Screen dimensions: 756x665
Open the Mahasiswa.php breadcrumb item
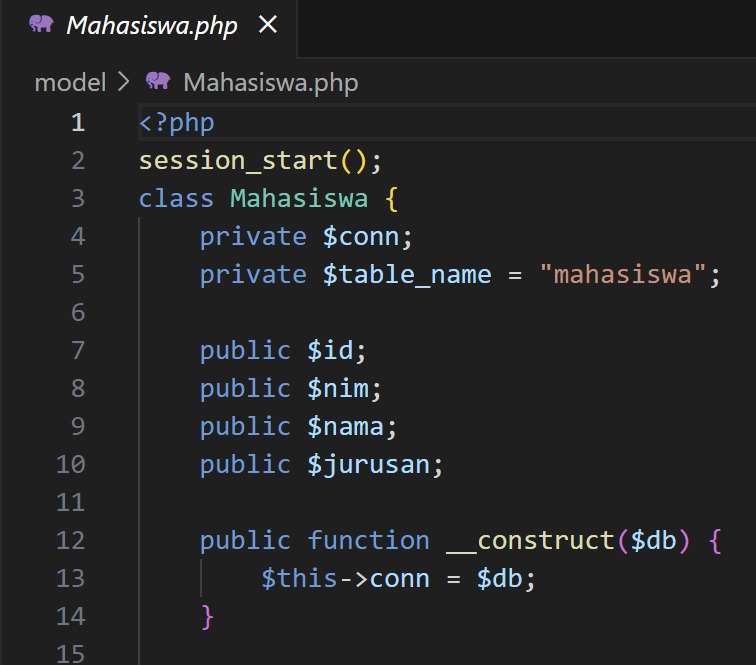pyautogui.click(x=270, y=82)
